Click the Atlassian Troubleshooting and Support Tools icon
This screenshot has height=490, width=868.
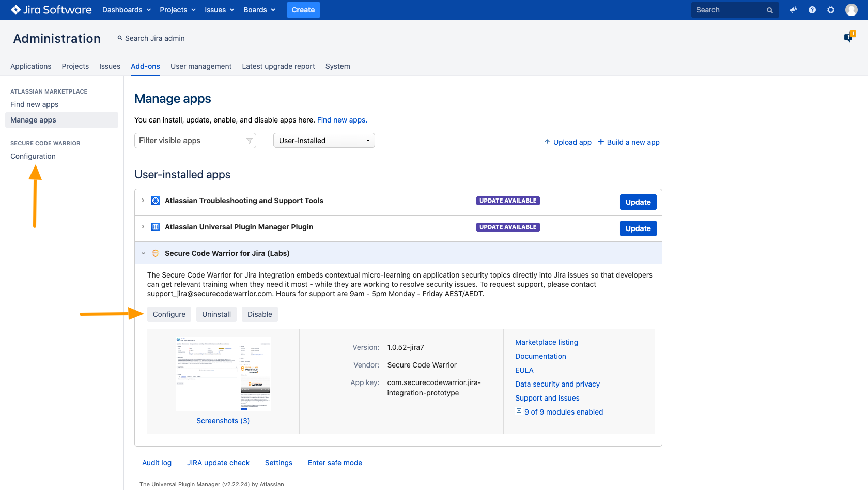coord(156,201)
